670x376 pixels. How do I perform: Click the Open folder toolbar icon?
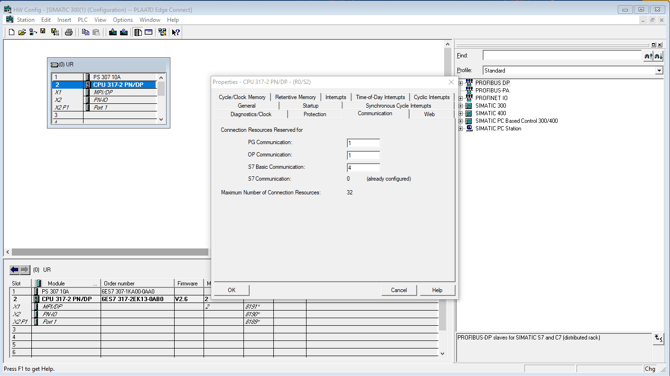(22, 32)
